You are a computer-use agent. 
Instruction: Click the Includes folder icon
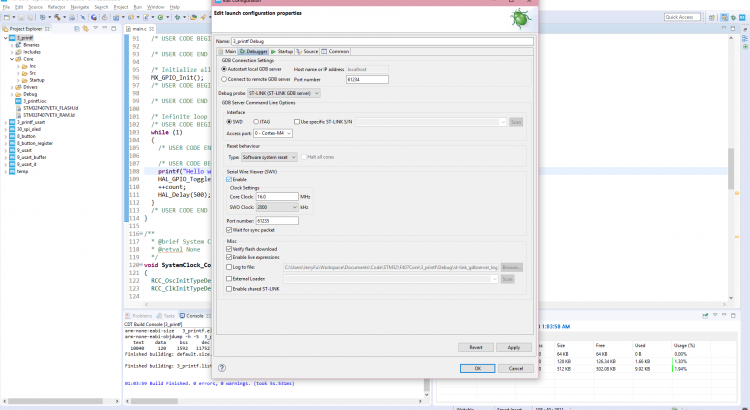pos(19,52)
